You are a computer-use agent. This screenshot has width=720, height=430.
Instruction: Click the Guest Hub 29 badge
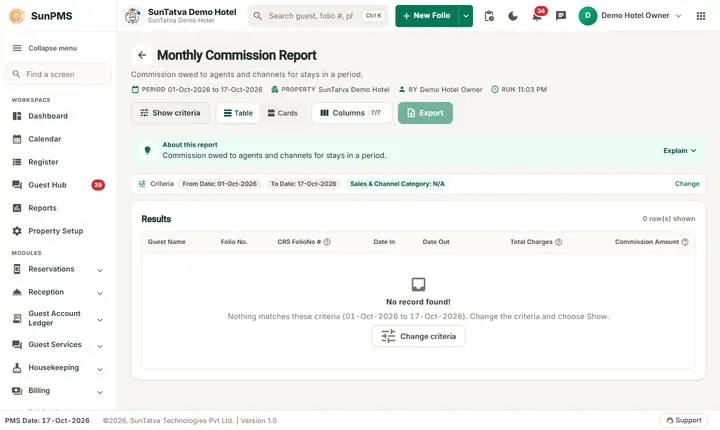point(98,185)
